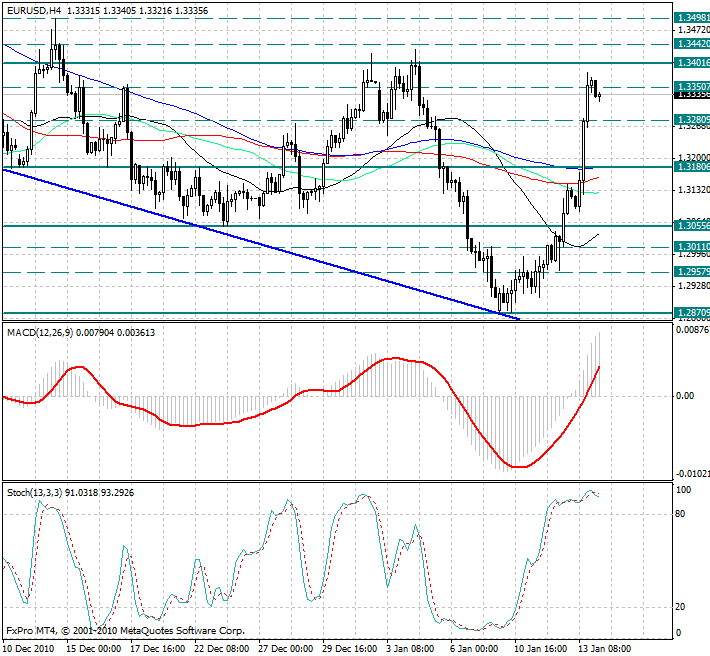Click the 100 stochastic scale value
Viewport: 710px width, 656px height.
pyautogui.click(x=683, y=490)
